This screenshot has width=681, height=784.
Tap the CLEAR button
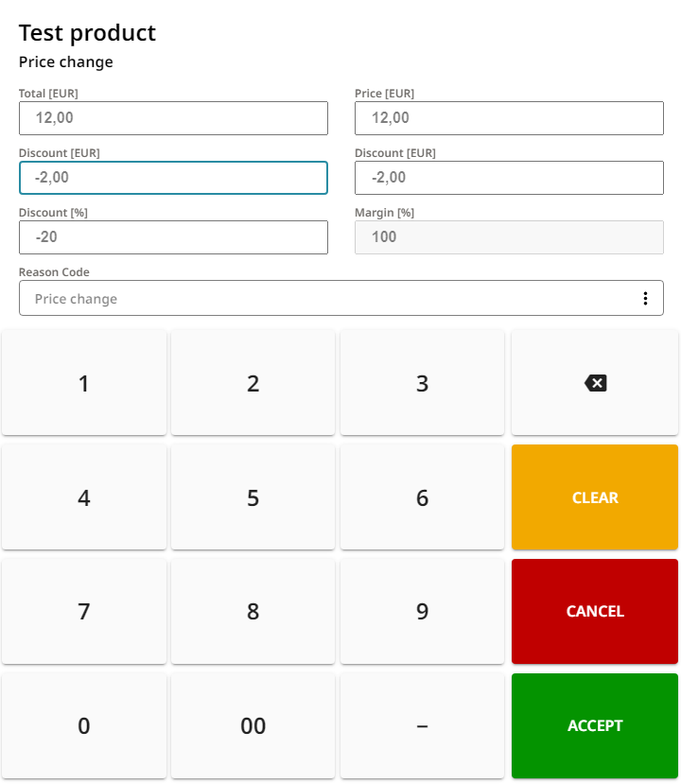(594, 497)
